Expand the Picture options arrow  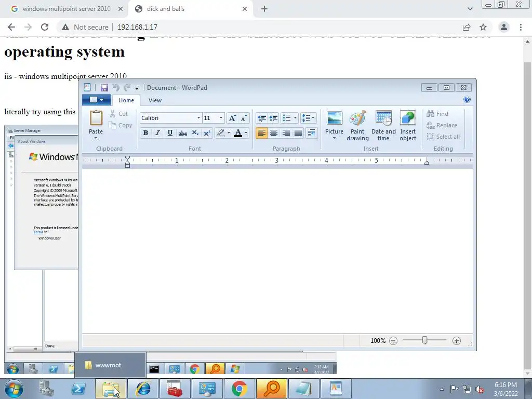pyautogui.click(x=334, y=138)
